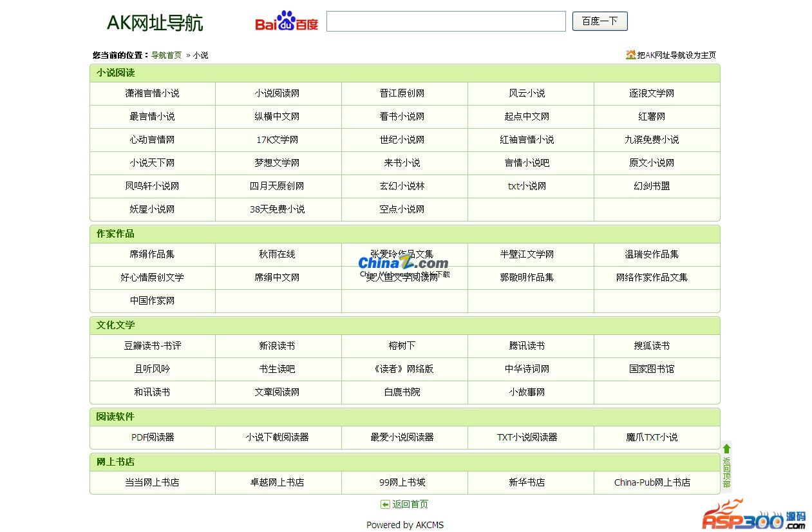Click the green up arrow 返回顶部 icon

(726, 449)
